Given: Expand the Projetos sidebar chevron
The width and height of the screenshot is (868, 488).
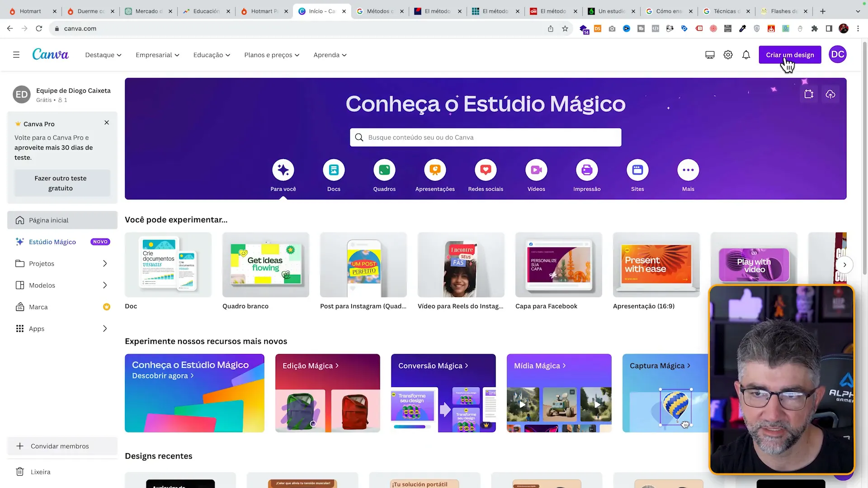Looking at the screenshot, I should click(105, 263).
